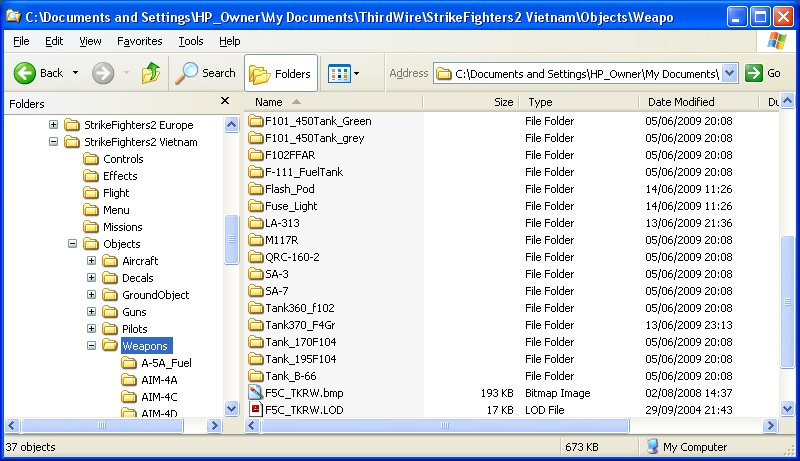This screenshot has width=800, height=461.
Task: Click the Tank_170F104 folder icon
Action: pos(256,342)
